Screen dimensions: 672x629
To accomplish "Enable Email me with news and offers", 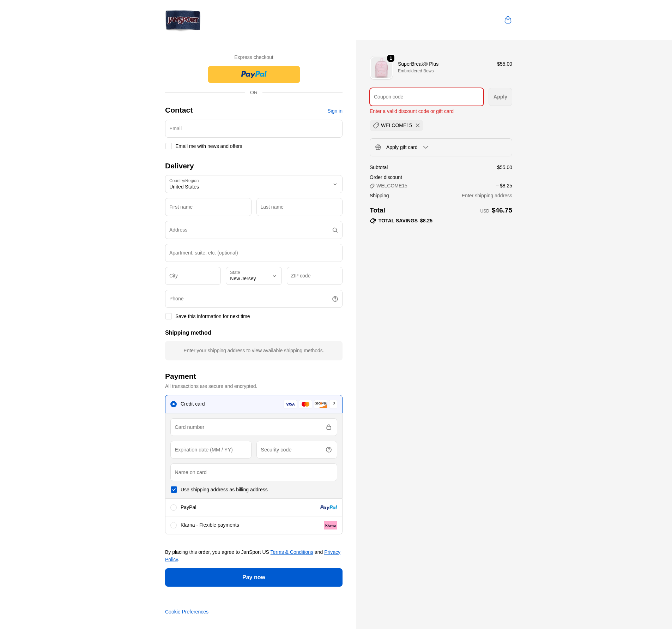I will 169,146.
